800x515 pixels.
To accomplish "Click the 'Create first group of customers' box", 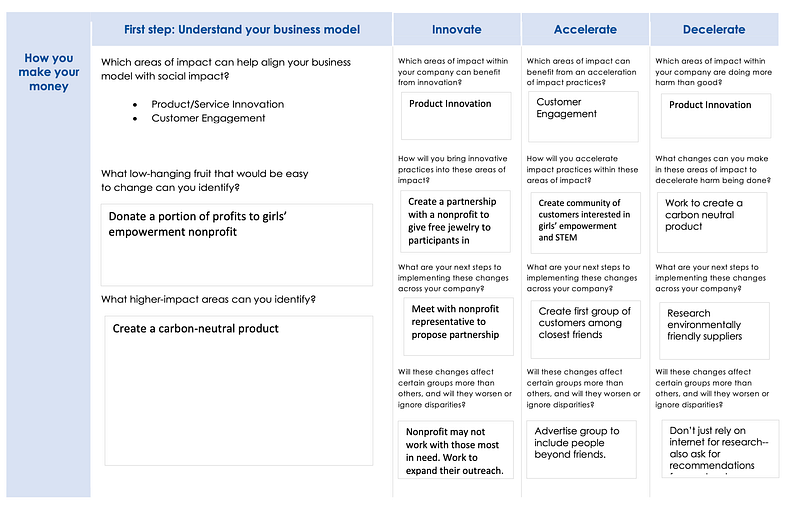I will [x=584, y=325].
